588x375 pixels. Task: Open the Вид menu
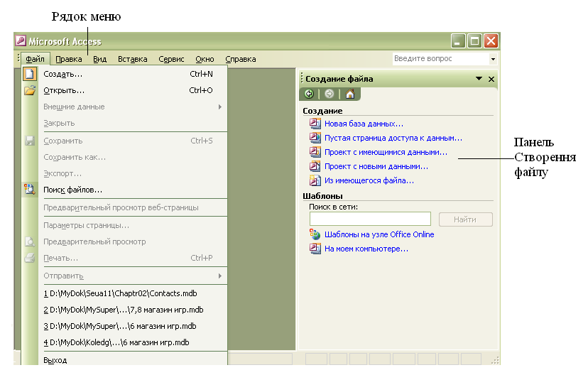pos(99,59)
